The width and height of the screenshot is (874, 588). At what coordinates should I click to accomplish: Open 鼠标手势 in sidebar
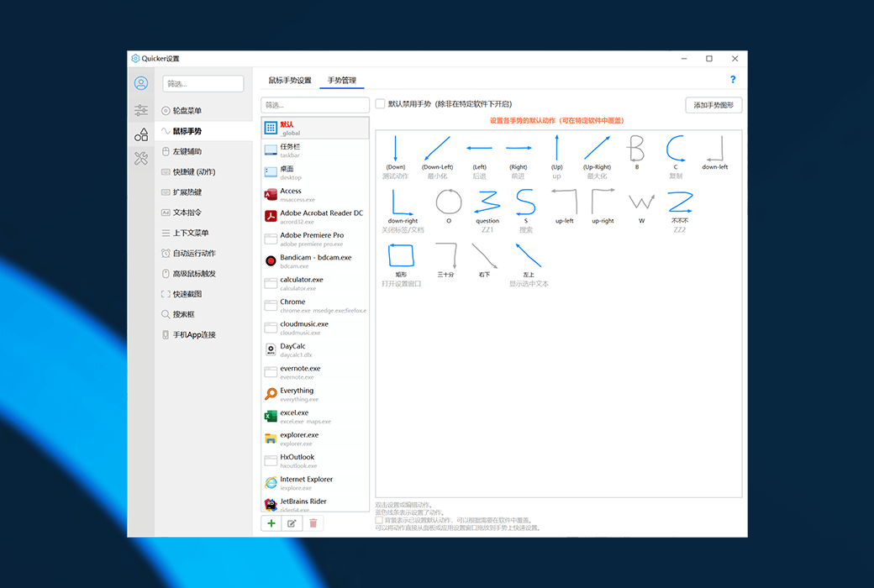(203, 131)
